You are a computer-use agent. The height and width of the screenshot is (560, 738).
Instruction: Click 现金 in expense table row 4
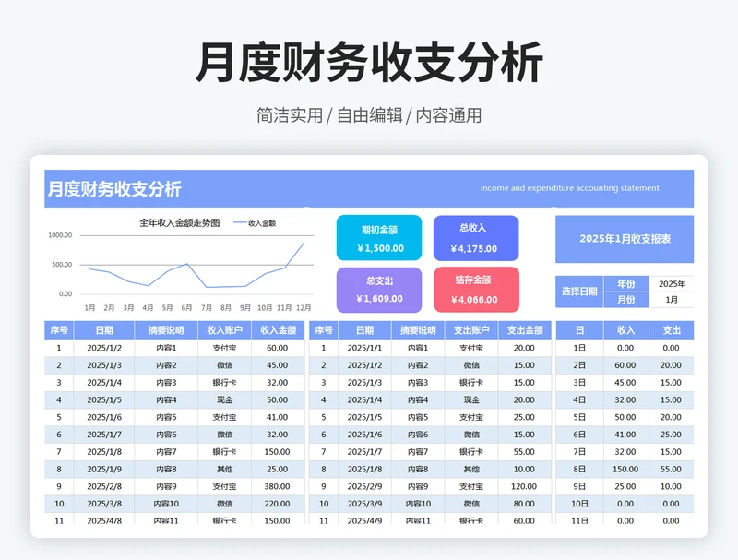click(471, 400)
